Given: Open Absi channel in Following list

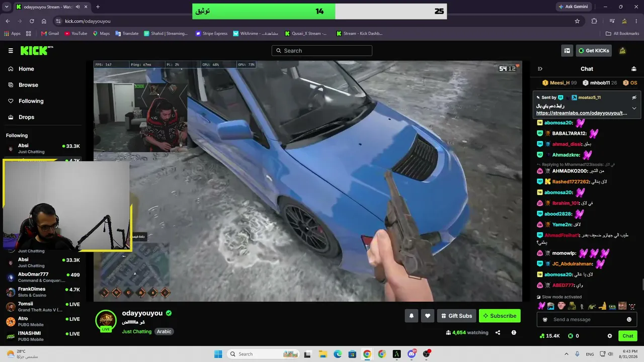Looking at the screenshot, I should pos(43,148).
